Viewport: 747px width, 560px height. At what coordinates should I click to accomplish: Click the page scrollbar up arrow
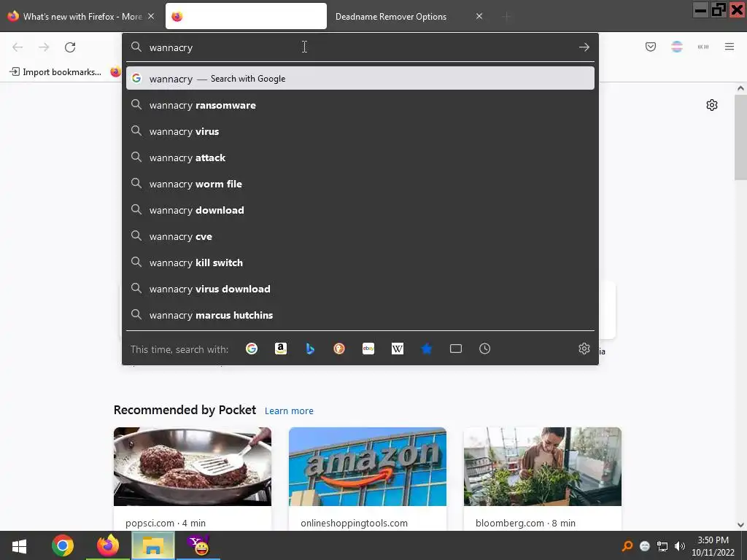[x=740, y=88]
